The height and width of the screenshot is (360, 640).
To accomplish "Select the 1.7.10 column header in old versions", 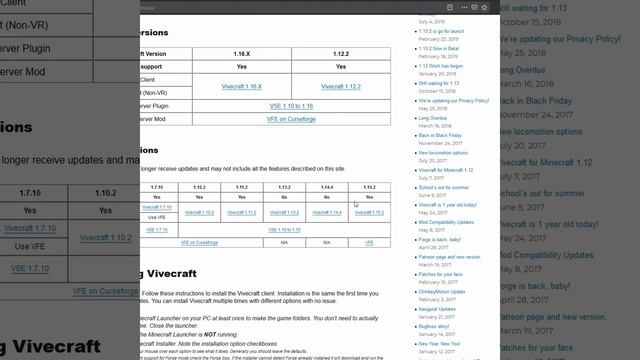I will [x=157, y=187].
